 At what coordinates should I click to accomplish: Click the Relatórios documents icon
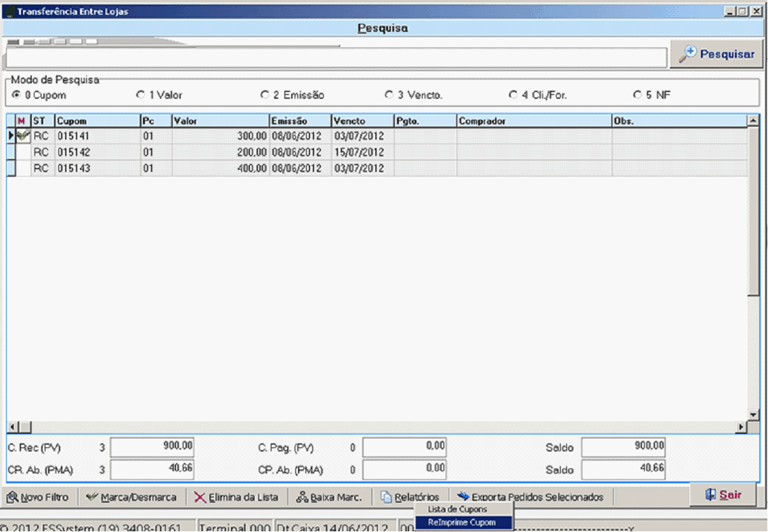[386, 497]
